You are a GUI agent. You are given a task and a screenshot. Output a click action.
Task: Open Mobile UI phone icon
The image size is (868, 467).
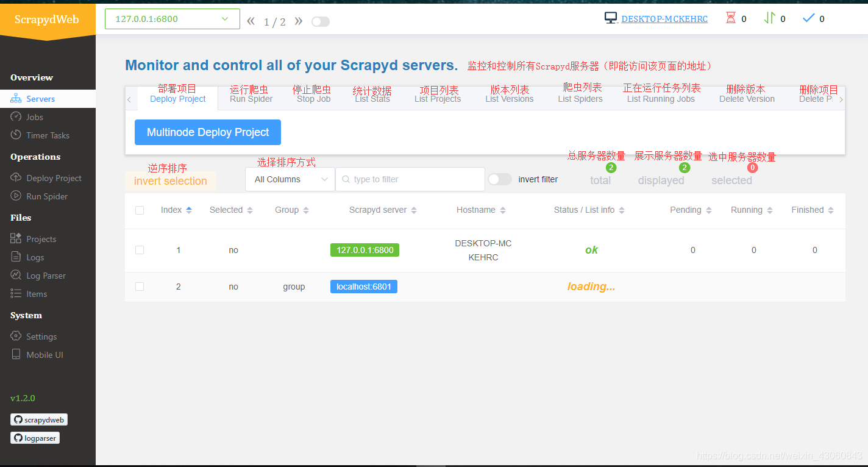(x=16, y=354)
